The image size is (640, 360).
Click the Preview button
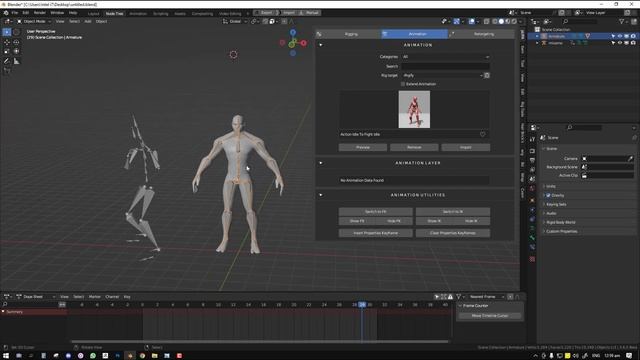point(363,147)
